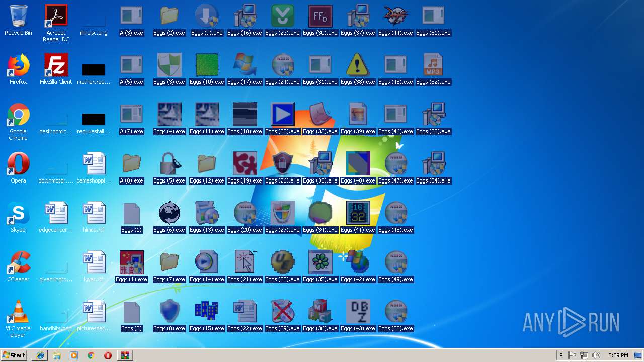Select Eggs (25).exe play icon
The image size is (644, 362).
point(282,115)
